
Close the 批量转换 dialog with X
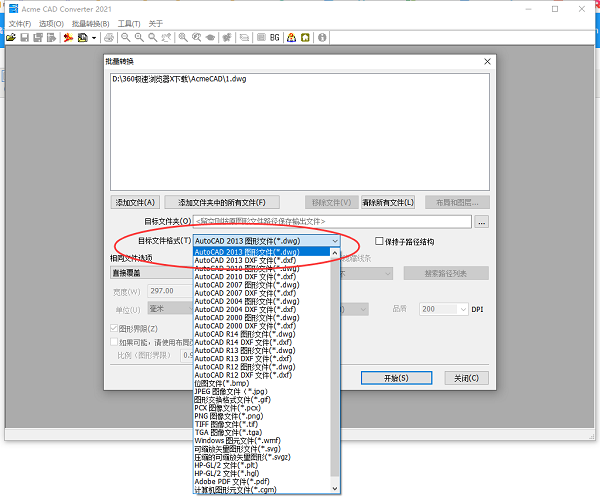tap(487, 62)
